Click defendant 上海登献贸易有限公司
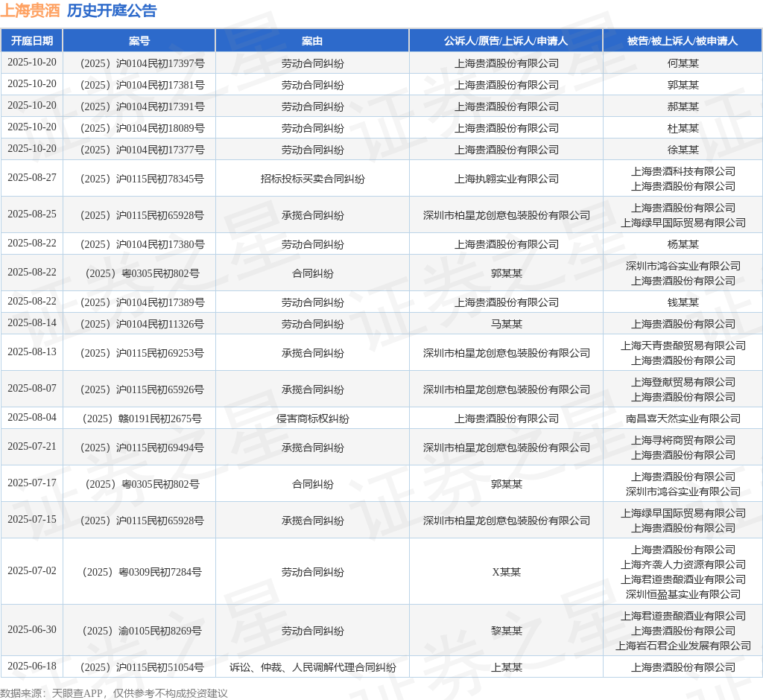The width and height of the screenshot is (763, 700). 683,382
